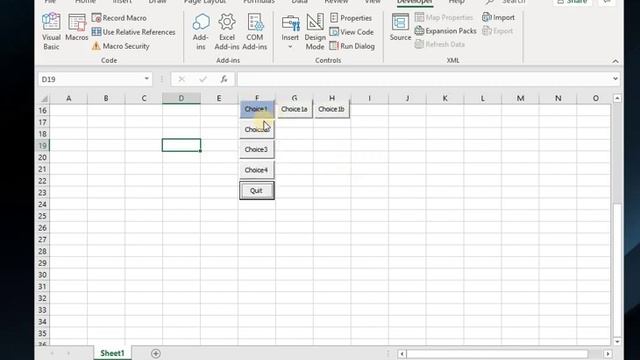This screenshot has height=360, width=640.
Task: Click the horizontal scrollbar thumb
Action: [x=498, y=353]
